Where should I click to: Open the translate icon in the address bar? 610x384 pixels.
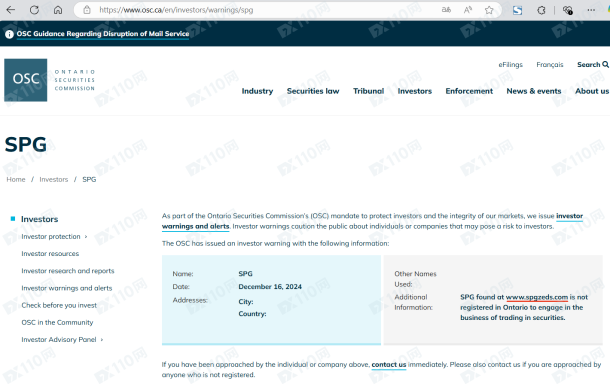(446, 10)
